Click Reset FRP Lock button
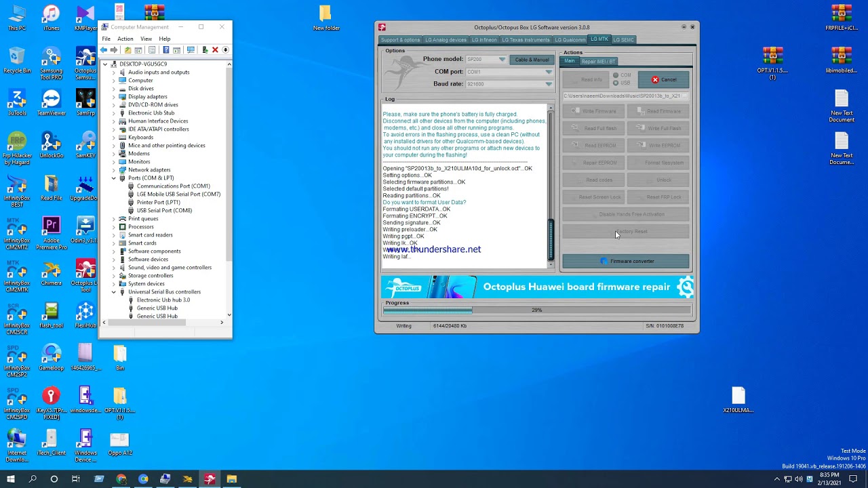Image resolution: width=868 pixels, height=488 pixels. pyautogui.click(x=658, y=197)
